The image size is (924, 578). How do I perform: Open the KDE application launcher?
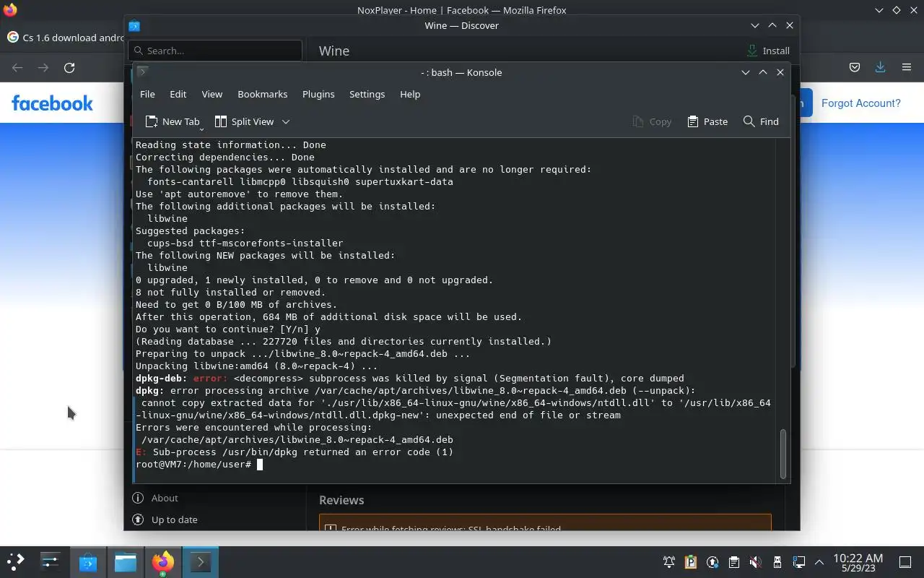16,561
